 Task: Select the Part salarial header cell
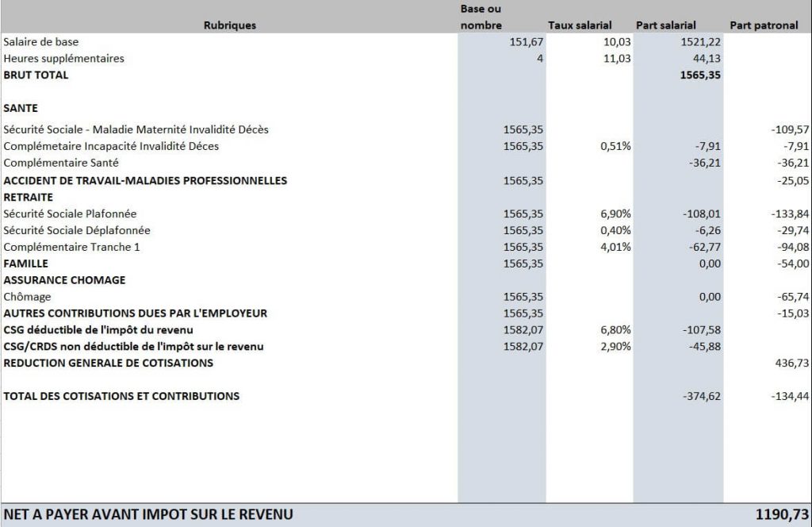click(665, 25)
